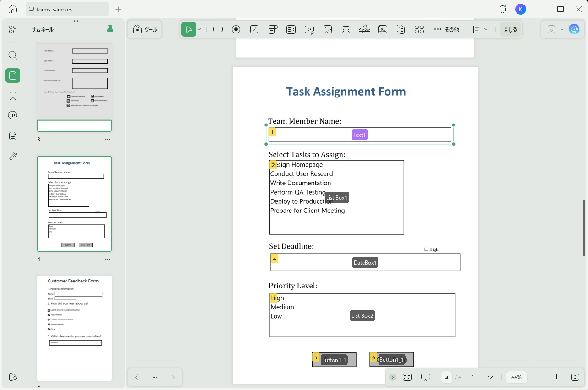
Task: Click the align objects icon
Action: tap(476, 29)
